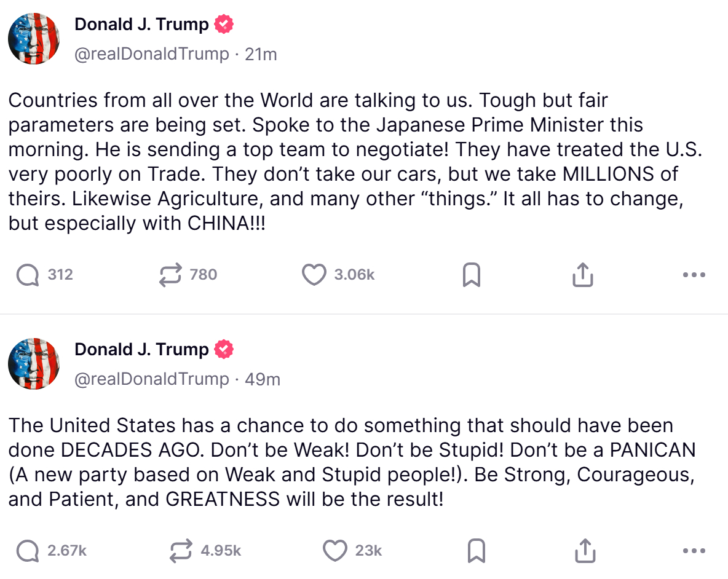The image size is (728, 579).
Task: ReTruth the post mentioning CHINA
Action: point(171,275)
